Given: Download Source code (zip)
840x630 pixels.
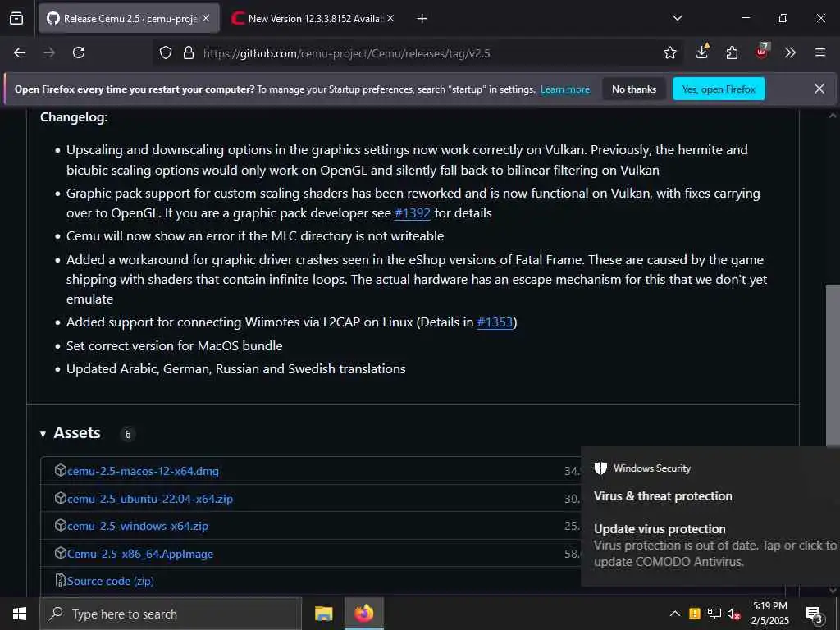Looking at the screenshot, I should pos(111,582).
